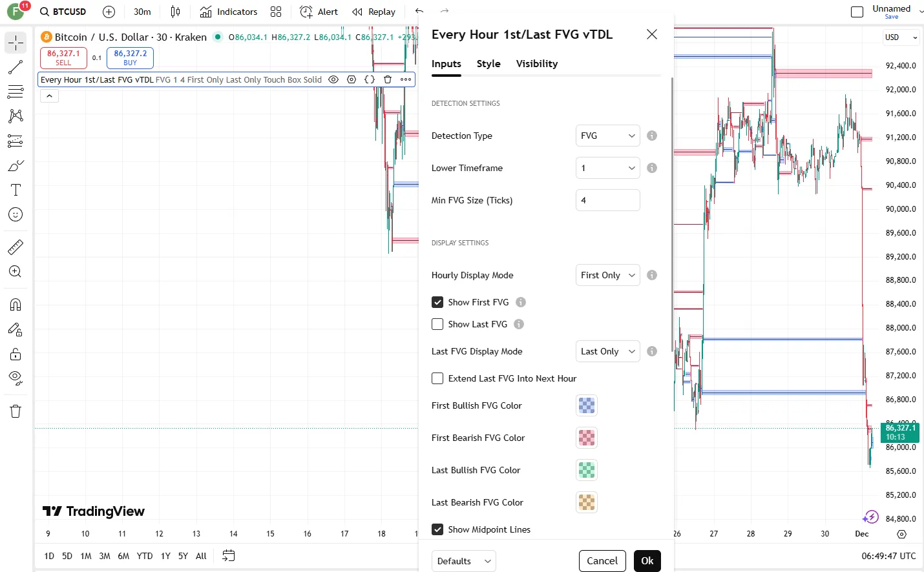Toggle stay in drawing mode
This screenshot has width=924, height=572.
(x=16, y=330)
